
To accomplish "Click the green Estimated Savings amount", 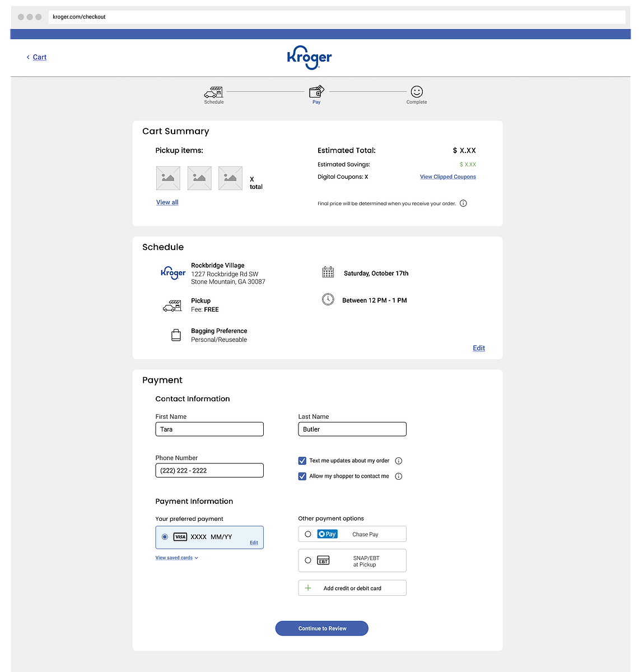I will pyautogui.click(x=468, y=164).
